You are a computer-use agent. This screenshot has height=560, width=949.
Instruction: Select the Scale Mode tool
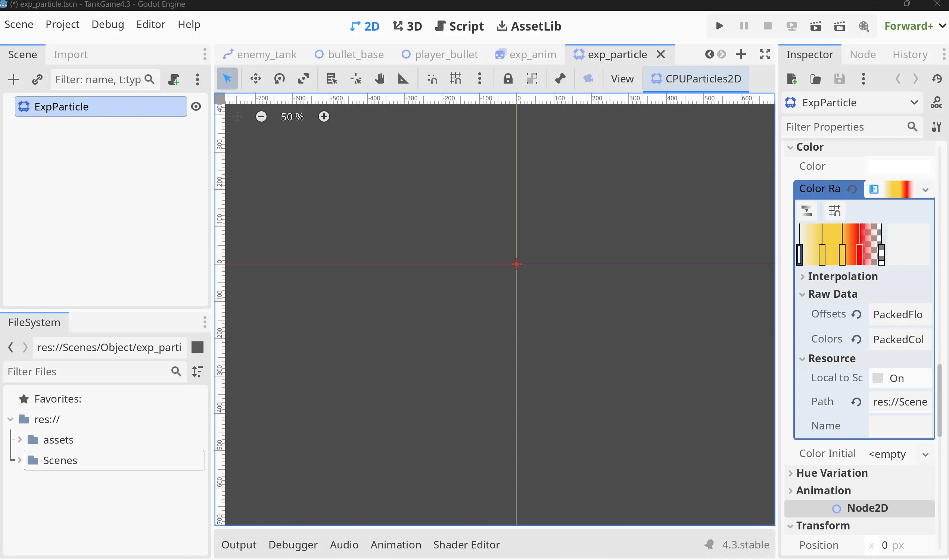pos(304,78)
